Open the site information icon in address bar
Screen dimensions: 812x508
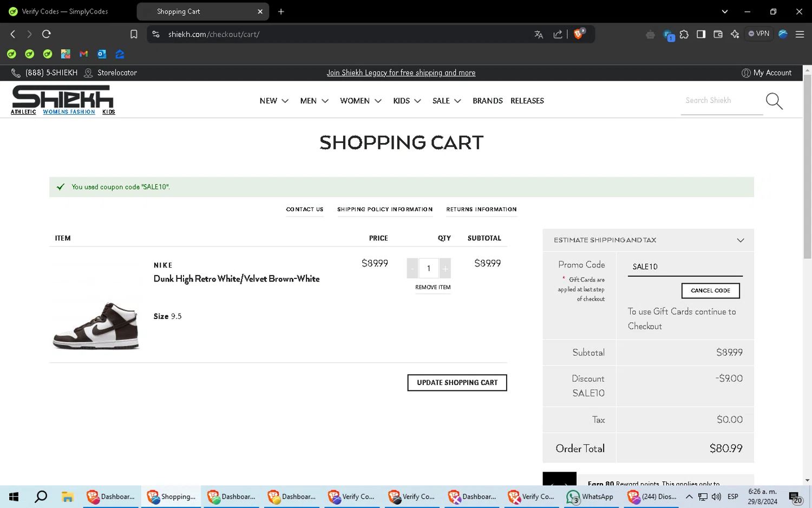(x=156, y=34)
